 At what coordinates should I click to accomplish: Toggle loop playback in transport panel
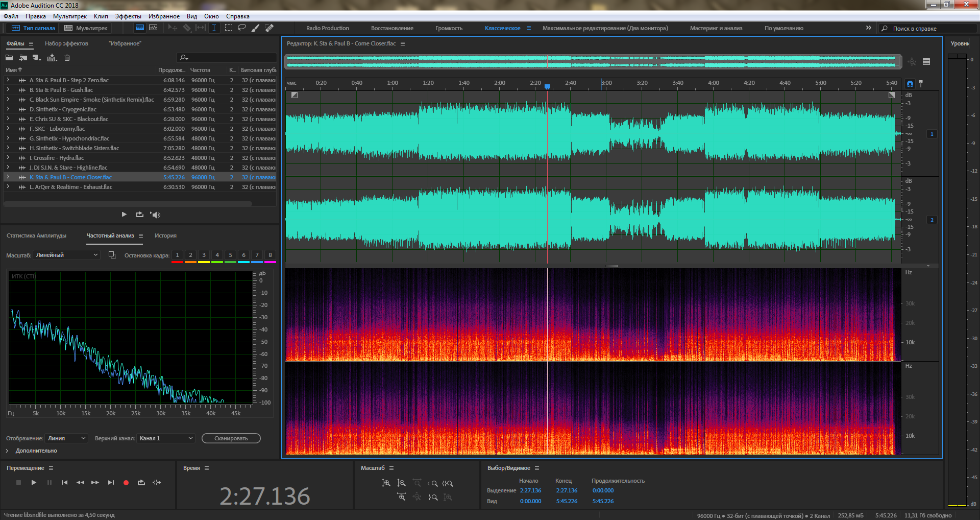click(141, 483)
